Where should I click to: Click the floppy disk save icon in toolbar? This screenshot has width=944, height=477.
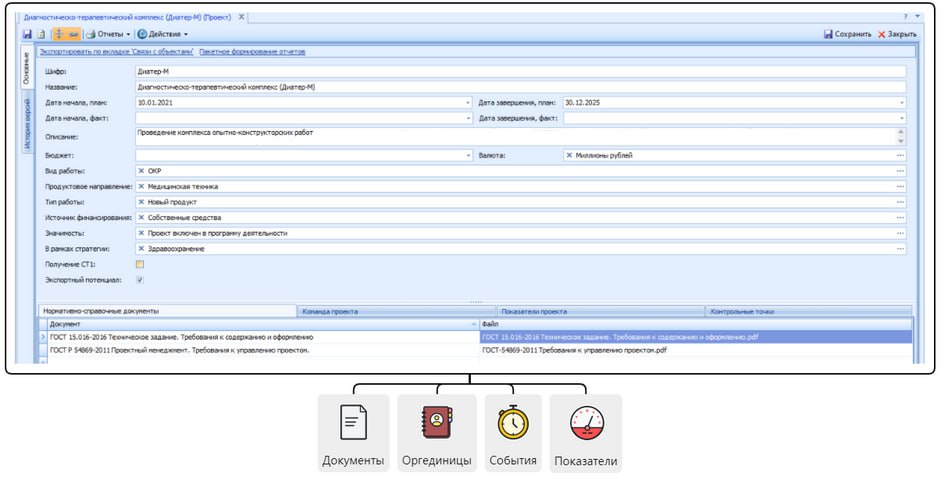tap(28, 34)
